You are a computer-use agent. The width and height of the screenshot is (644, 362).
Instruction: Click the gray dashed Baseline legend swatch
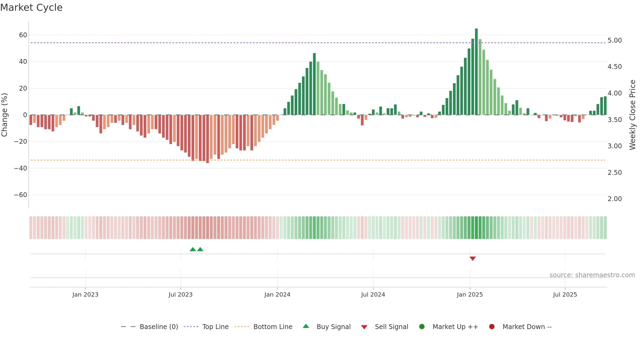tap(128, 327)
